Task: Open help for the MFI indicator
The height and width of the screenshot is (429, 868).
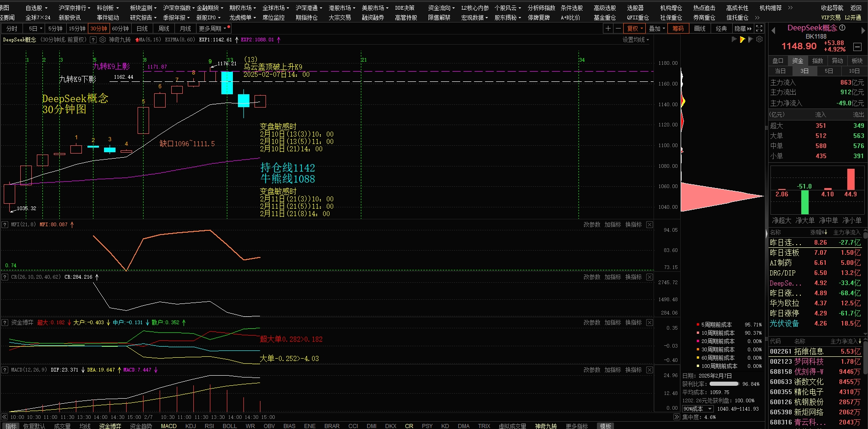Action: click(5, 225)
